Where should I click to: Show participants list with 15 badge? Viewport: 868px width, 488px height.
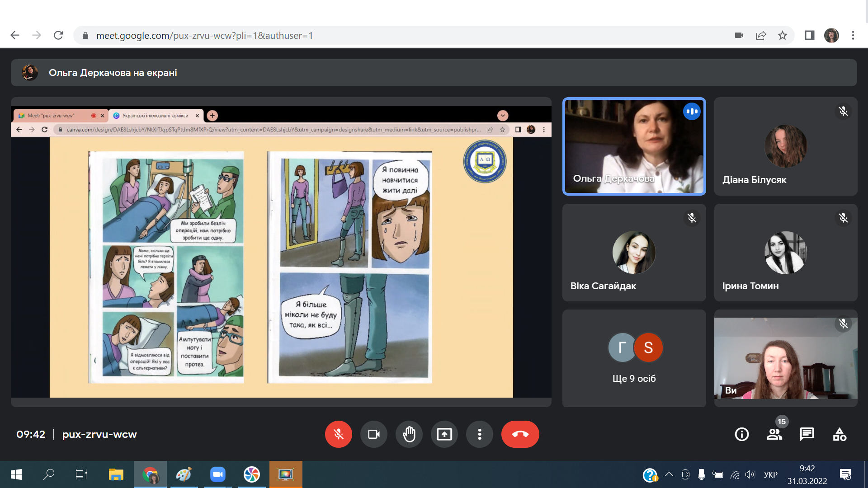(774, 434)
